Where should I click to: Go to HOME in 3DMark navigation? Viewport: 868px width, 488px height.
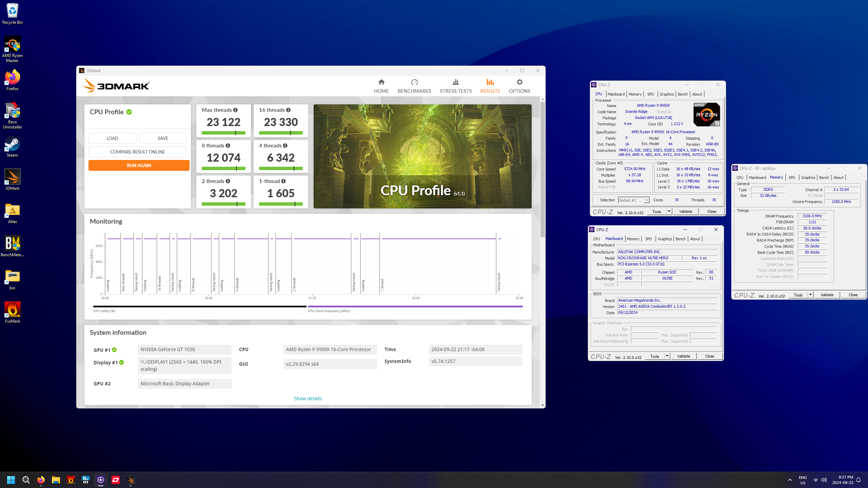pyautogui.click(x=381, y=86)
